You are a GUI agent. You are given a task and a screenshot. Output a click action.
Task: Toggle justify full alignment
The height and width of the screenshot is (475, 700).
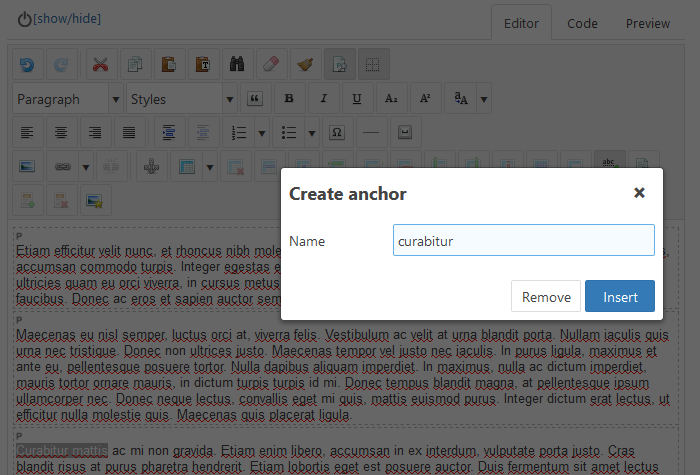tap(129, 133)
